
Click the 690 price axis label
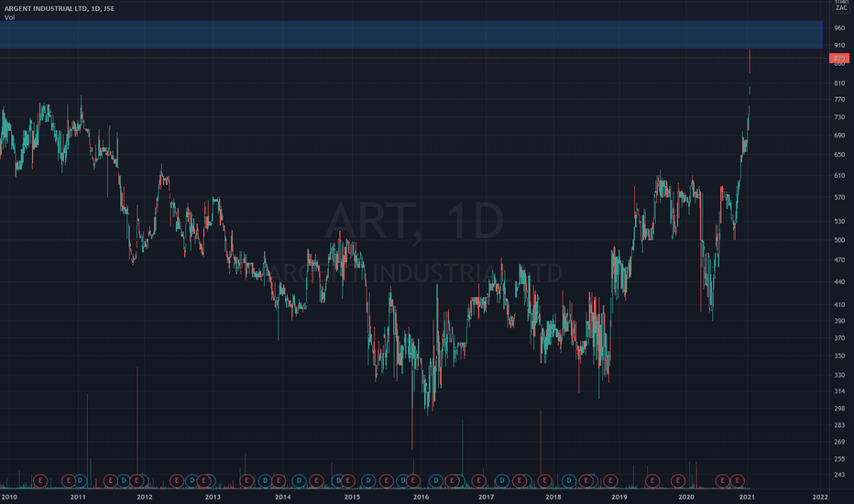(839, 135)
